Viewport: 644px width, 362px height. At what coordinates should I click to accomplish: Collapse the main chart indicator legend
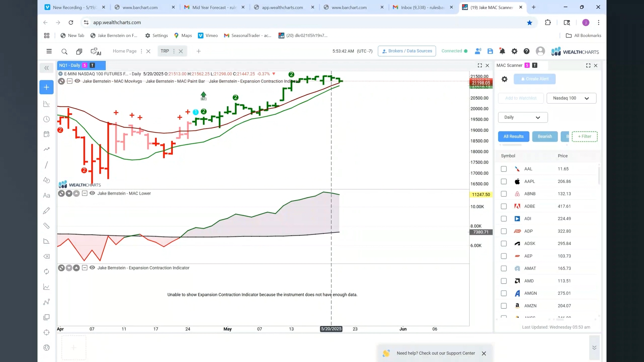pos(69,81)
